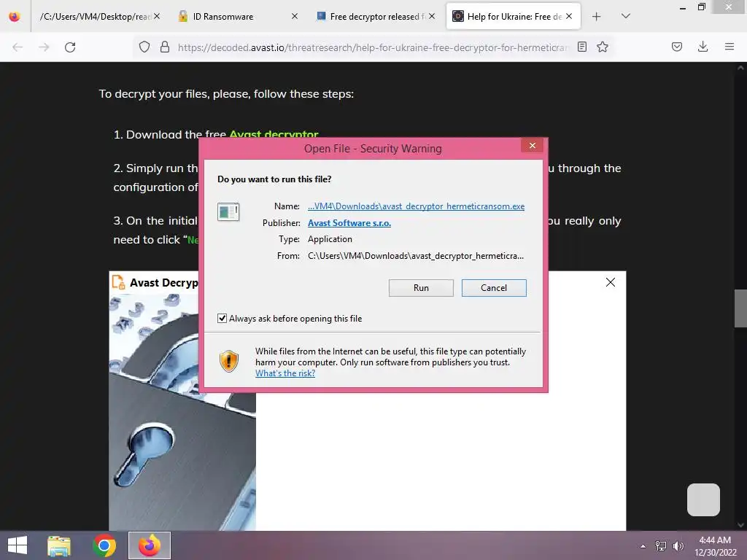The width and height of the screenshot is (747, 560).
Task: Select the Help for Ukraine tab
Action: [x=514, y=17]
